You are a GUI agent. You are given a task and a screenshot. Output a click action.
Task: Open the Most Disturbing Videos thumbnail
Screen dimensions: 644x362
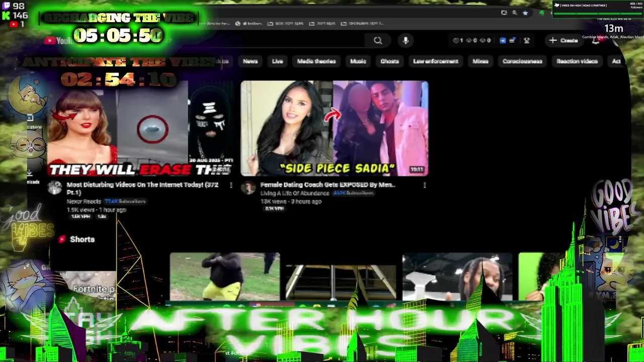[140, 128]
